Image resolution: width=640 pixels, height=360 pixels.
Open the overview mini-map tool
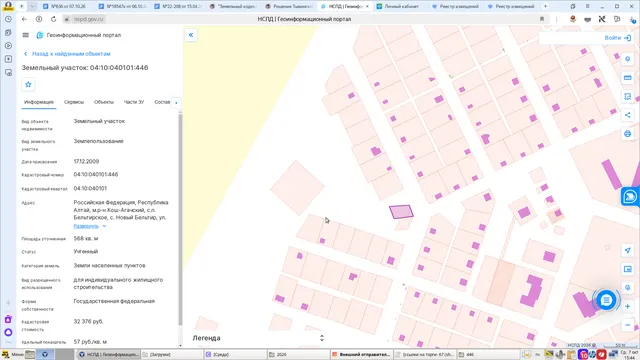click(x=628, y=269)
